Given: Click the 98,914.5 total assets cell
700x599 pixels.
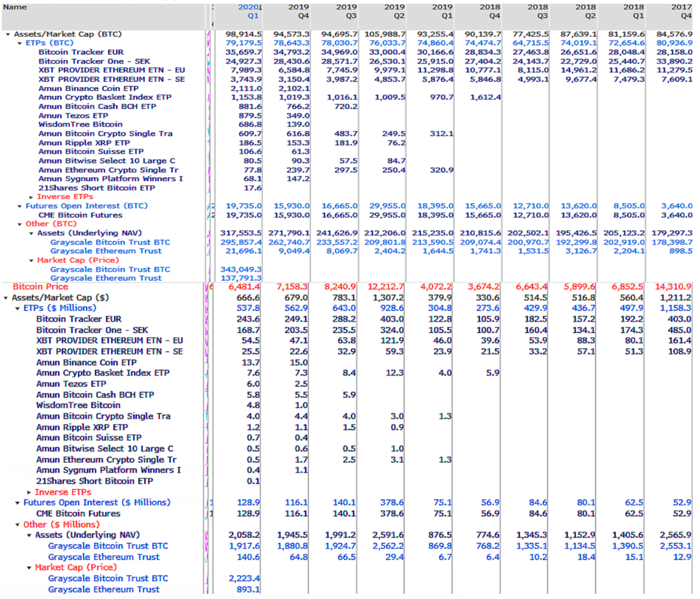Looking at the screenshot, I should pyautogui.click(x=244, y=35).
